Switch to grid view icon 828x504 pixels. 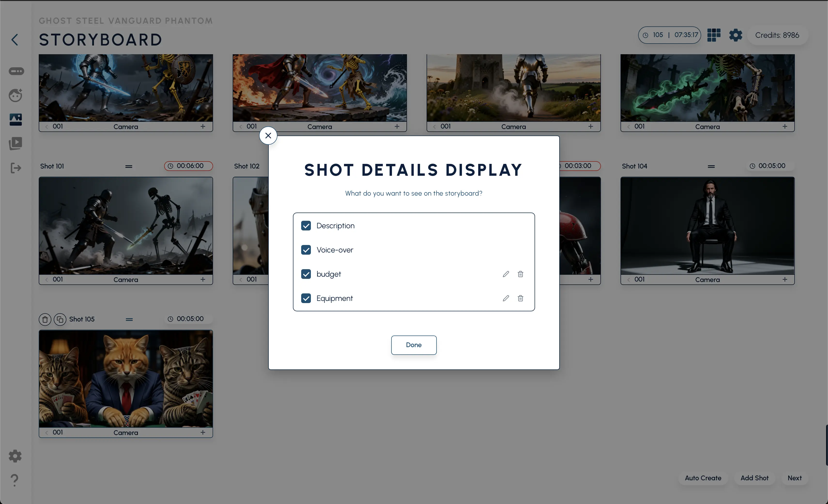pos(714,35)
